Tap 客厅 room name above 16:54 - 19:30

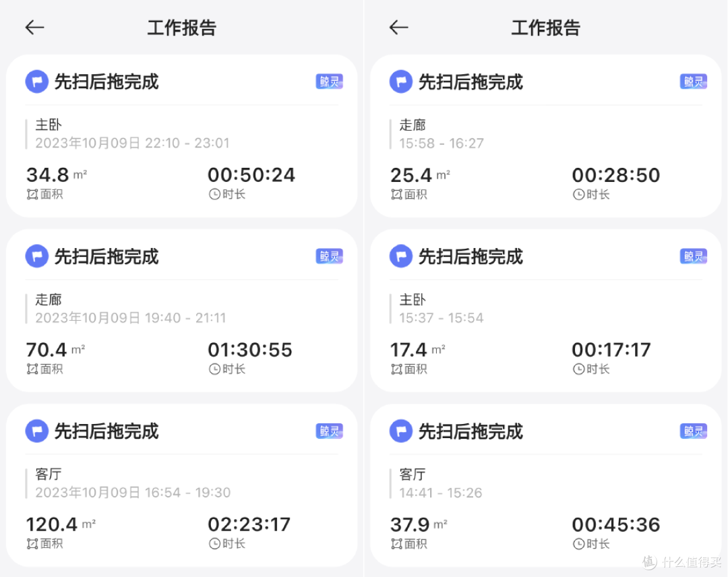click(x=49, y=474)
